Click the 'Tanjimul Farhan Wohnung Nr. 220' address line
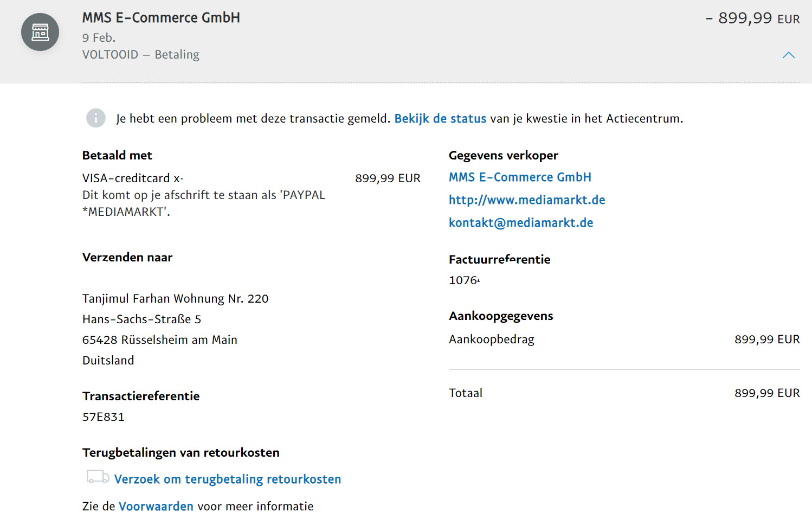The width and height of the screenshot is (812, 512). pos(175,299)
